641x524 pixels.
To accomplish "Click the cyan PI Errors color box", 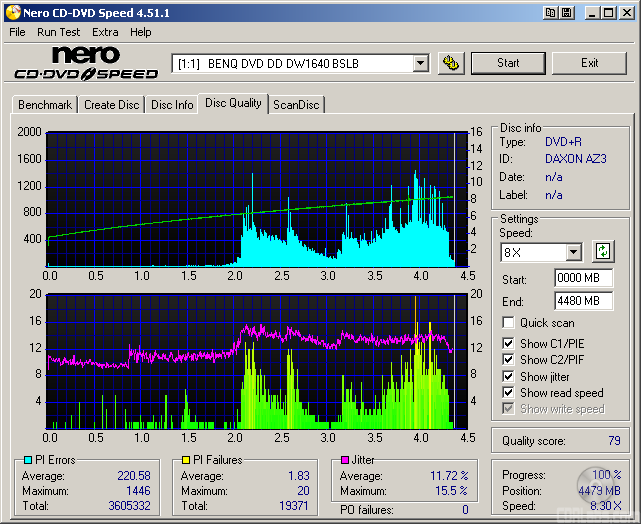I will [x=26, y=460].
